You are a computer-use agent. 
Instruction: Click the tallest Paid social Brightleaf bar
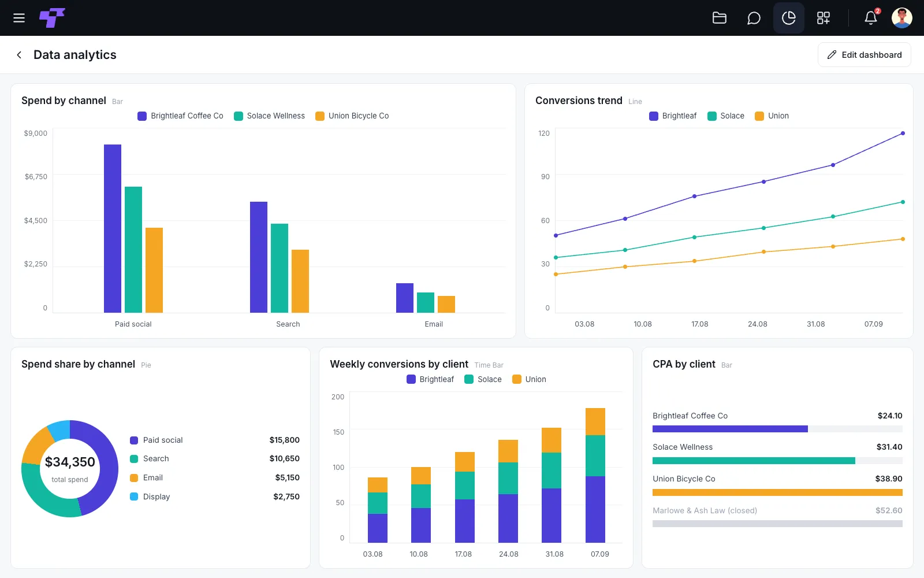[x=113, y=228]
